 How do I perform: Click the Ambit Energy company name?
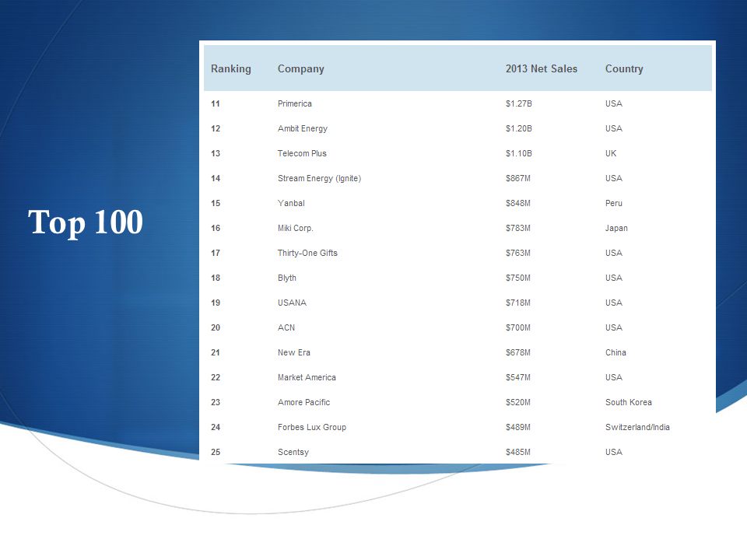coord(303,128)
